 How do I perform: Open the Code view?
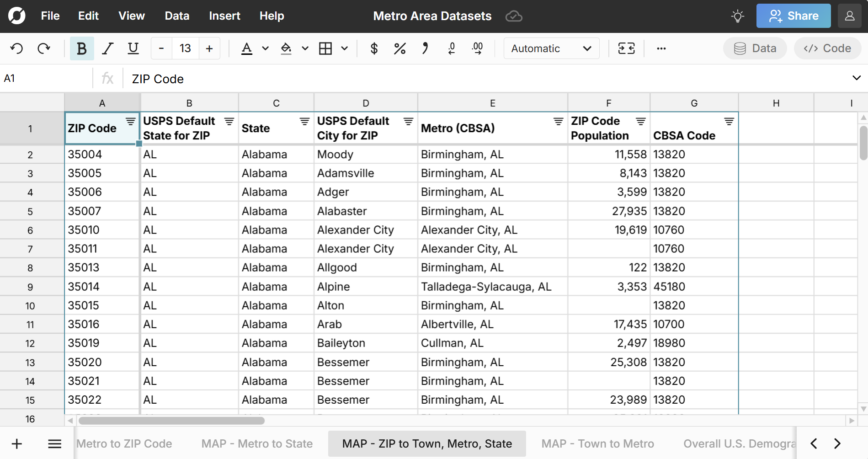tap(827, 48)
